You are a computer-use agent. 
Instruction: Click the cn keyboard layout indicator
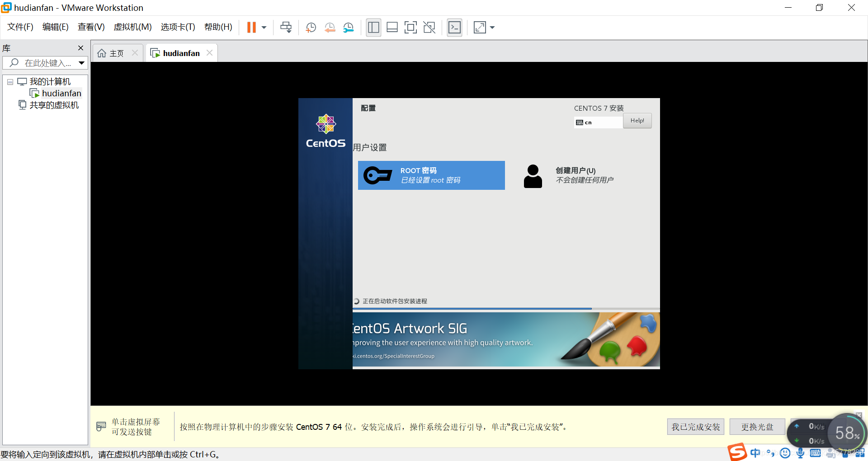(x=598, y=122)
